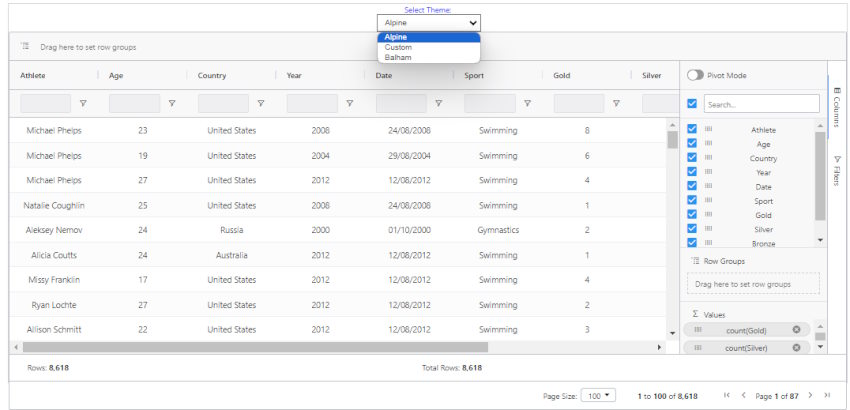The height and width of the screenshot is (410, 850).
Task: Go to the last page icon
Action: (827, 395)
